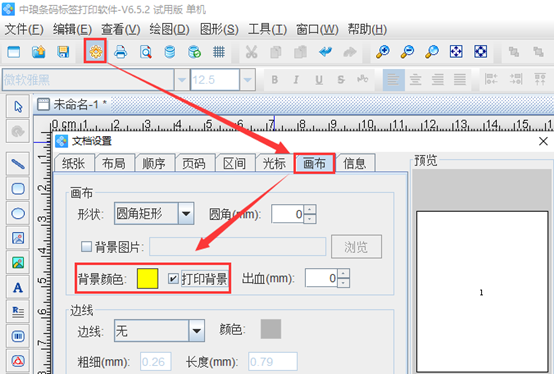Click the Copy icon in the toolbar

276,52
